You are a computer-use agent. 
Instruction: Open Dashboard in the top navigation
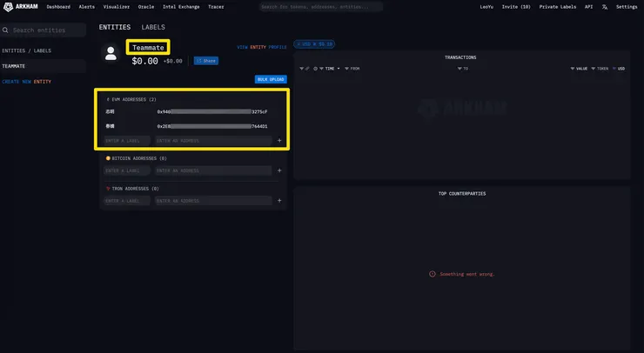pos(58,7)
